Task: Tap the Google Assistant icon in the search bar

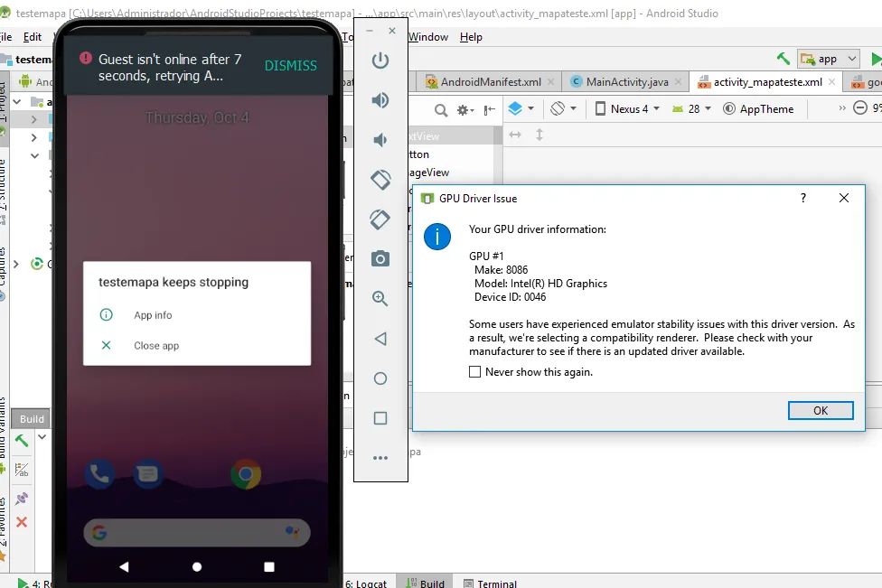Action: pyautogui.click(x=292, y=531)
